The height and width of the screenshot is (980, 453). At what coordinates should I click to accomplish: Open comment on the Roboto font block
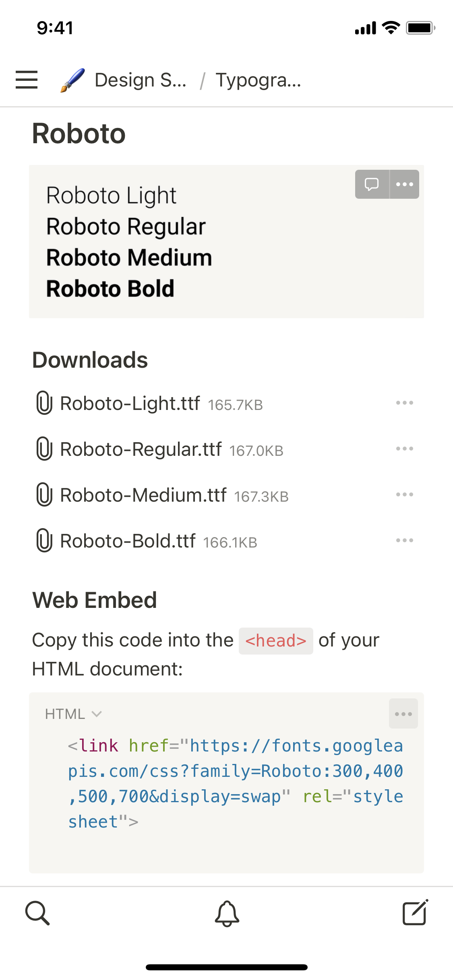pyautogui.click(x=372, y=184)
